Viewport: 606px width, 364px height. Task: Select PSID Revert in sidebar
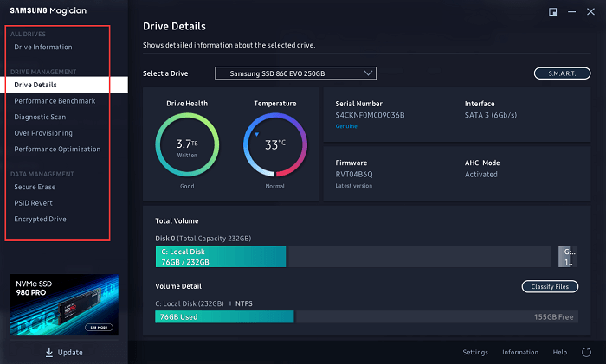tap(34, 202)
